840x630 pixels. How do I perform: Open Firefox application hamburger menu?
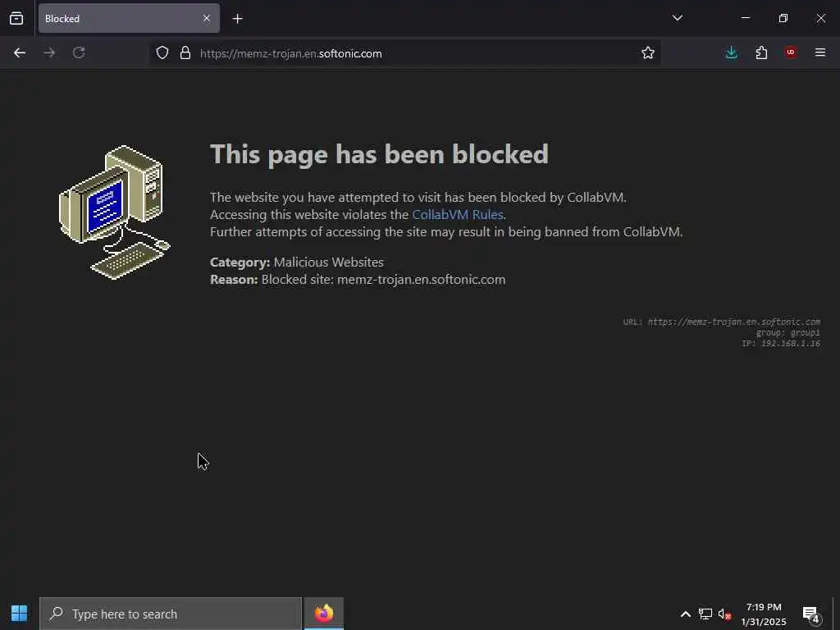(x=820, y=52)
